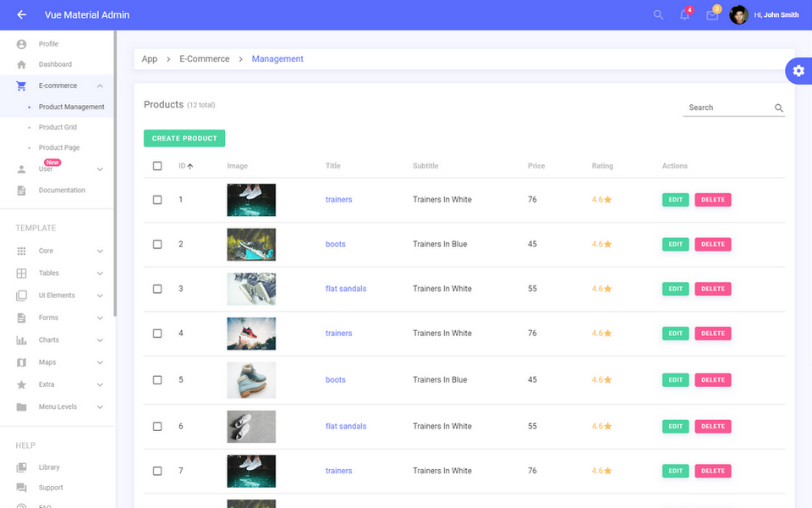Click the back arrow in top bar
The height and width of the screenshot is (508, 812).
(x=21, y=14)
